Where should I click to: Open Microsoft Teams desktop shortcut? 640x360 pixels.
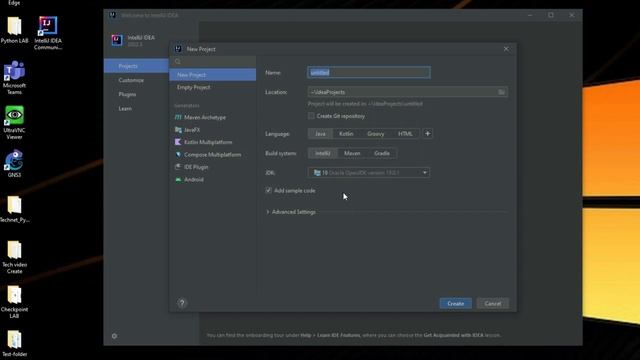pyautogui.click(x=14, y=78)
